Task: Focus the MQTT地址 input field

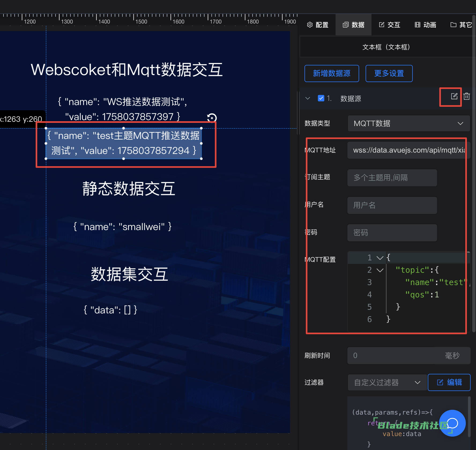Action: pos(409,150)
